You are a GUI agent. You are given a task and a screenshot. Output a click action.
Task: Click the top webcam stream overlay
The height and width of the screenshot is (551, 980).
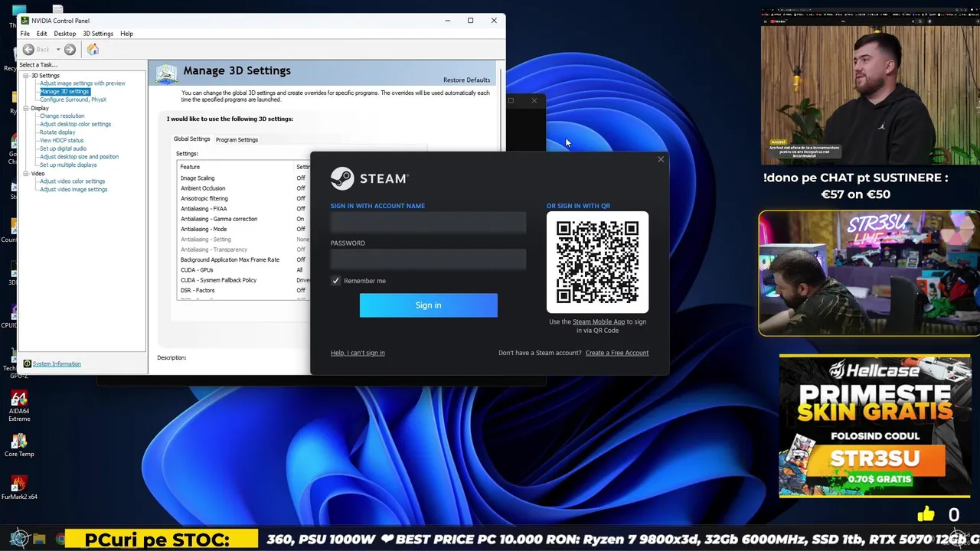871,87
